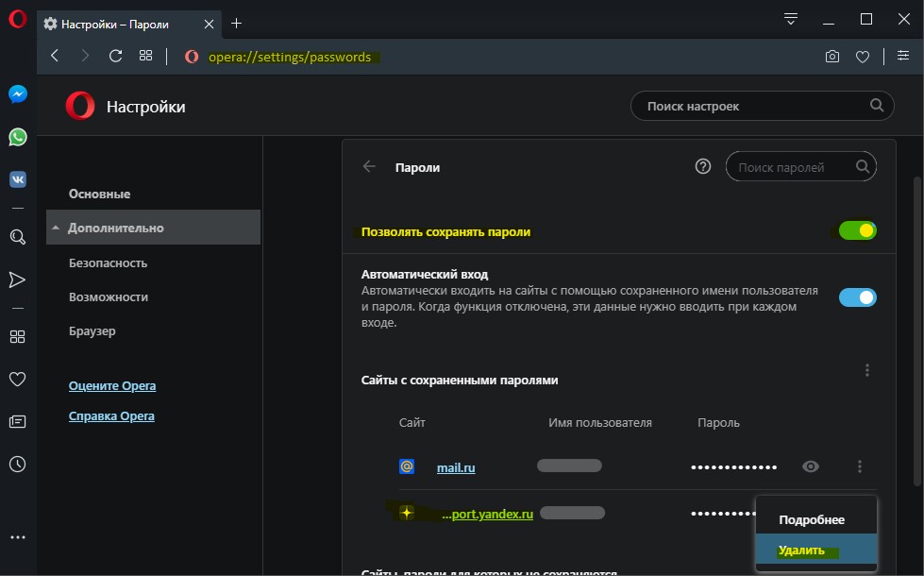The width and height of the screenshot is (924, 576).
Task: Click the address bar opera://settings/passwords
Action: (x=290, y=57)
